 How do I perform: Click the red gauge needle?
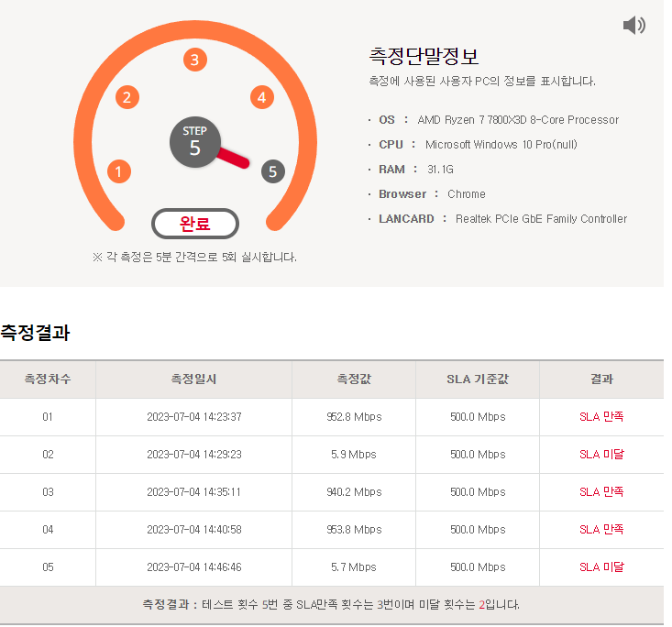[x=233, y=159]
